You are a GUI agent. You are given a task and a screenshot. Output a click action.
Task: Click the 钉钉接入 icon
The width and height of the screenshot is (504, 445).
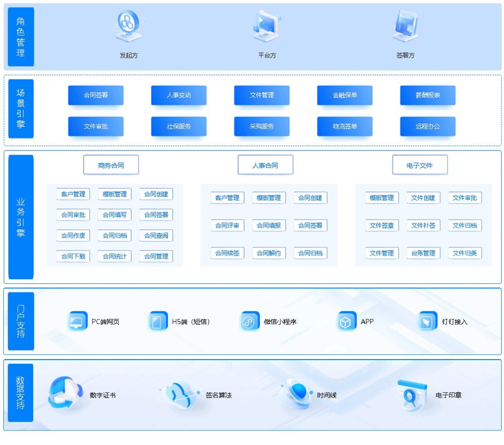point(427,321)
